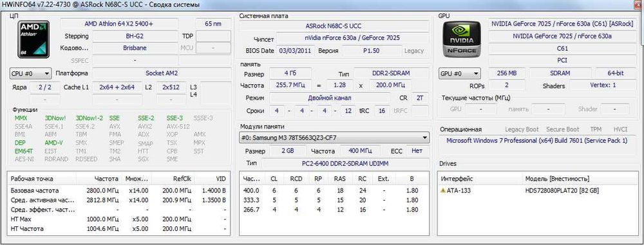Select the 333.3 memory timing row
The height and width of the screenshot is (245, 644).
pos(334,200)
